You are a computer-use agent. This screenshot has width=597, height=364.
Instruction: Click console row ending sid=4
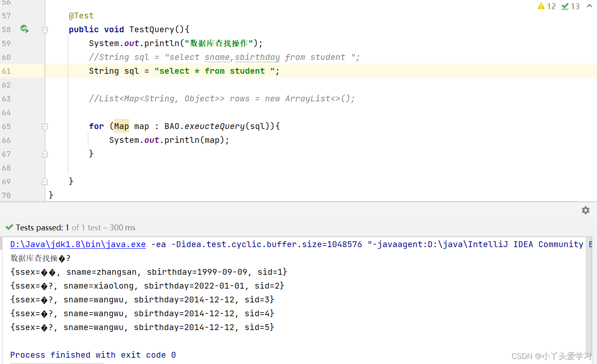142,313
